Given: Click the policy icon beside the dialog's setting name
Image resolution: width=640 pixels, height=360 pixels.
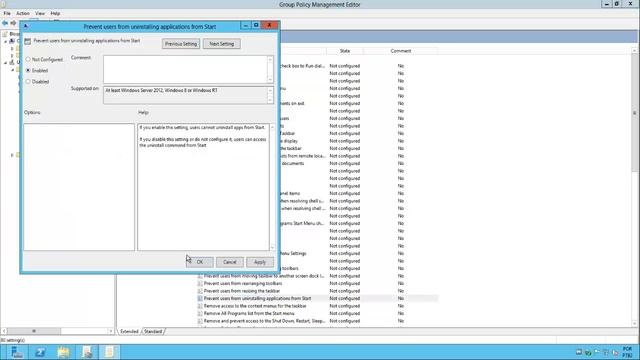Looking at the screenshot, I should (x=28, y=41).
